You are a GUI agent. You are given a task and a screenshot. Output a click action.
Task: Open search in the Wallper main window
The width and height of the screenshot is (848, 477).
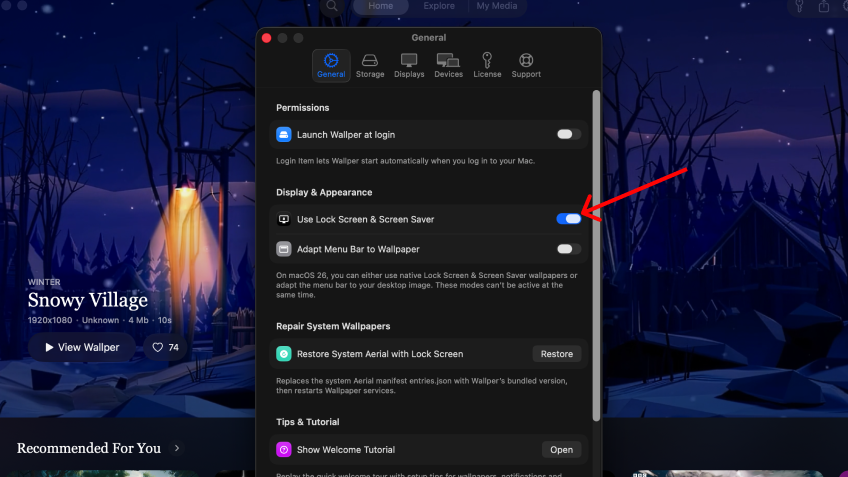pos(332,6)
